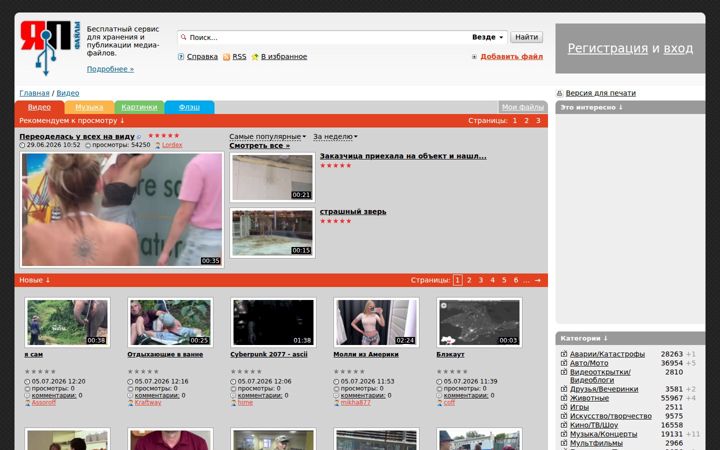
Task: Open the Версия для печати link
Action: (x=601, y=93)
